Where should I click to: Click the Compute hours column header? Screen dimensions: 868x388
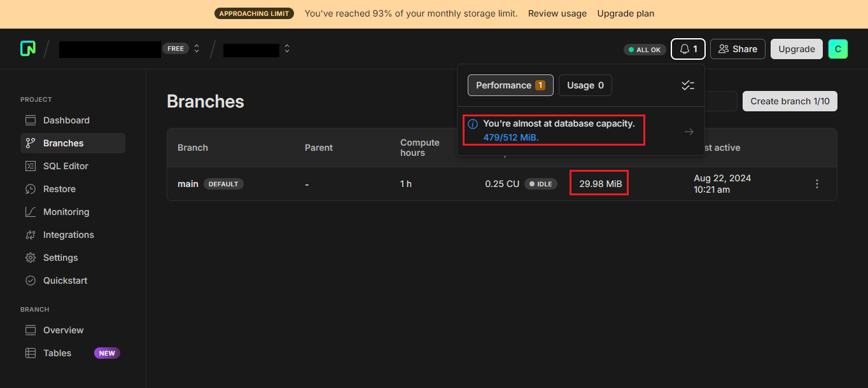[x=419, y=148]
